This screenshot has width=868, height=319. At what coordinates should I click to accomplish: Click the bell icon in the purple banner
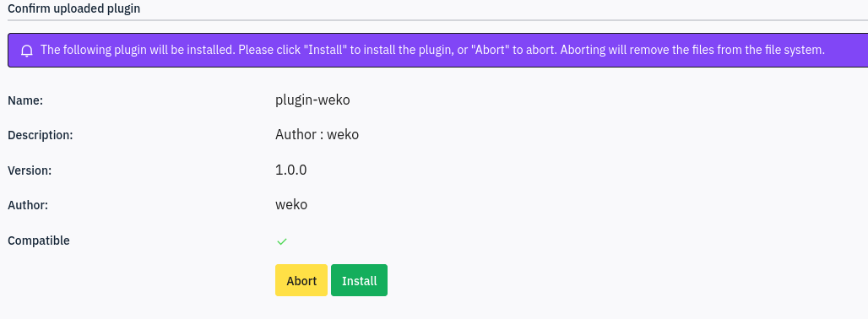[26, 51]
